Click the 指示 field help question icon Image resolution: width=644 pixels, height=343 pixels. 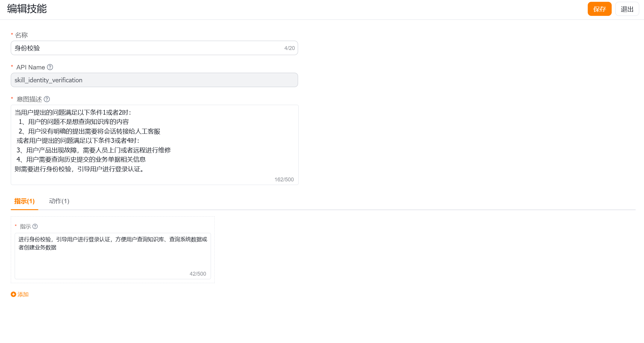[35, 226]
